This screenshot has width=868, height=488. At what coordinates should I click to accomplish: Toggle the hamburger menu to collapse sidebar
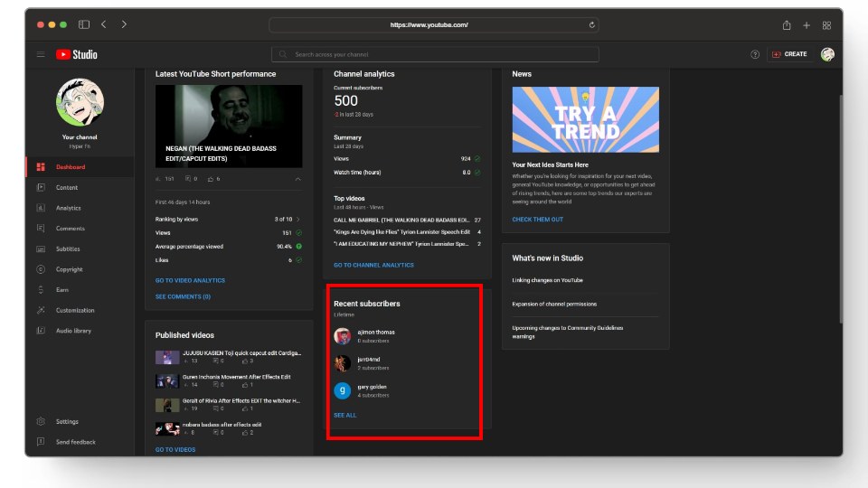coord(41,54)
